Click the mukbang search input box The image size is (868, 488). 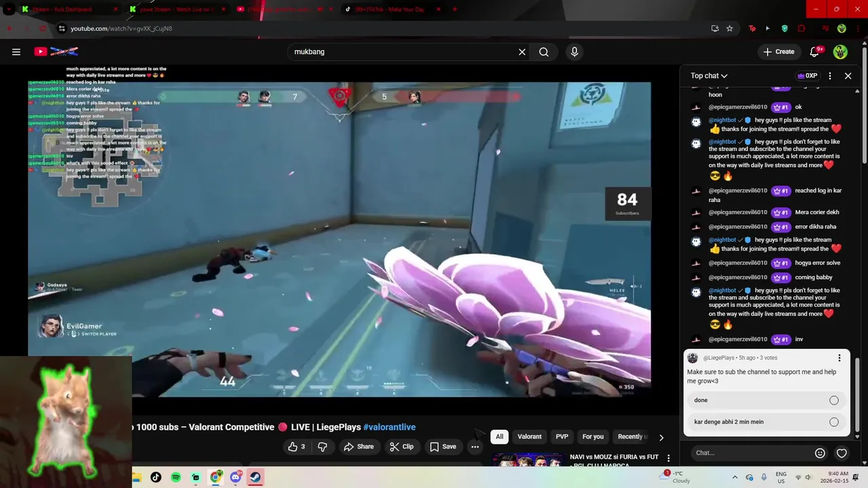403,52
